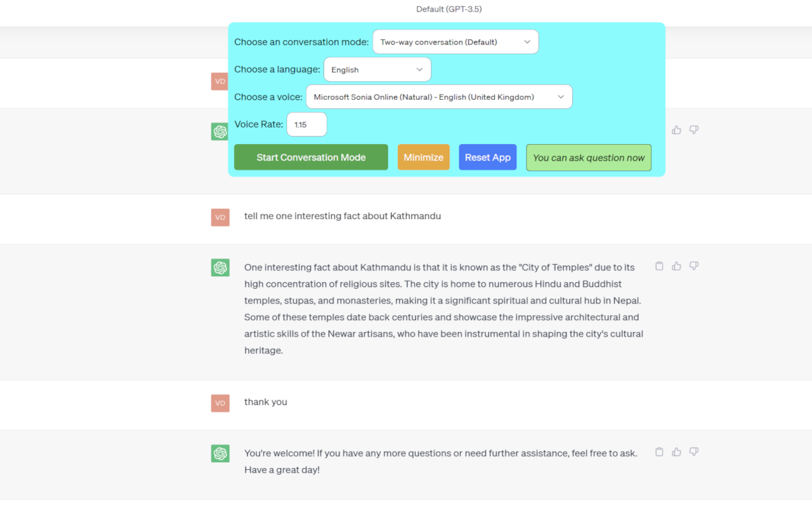Image resolution: width=812 pixels, height=508 pixels.
Task: Expand the English language dropdown
Action: (x=377, y=69)
